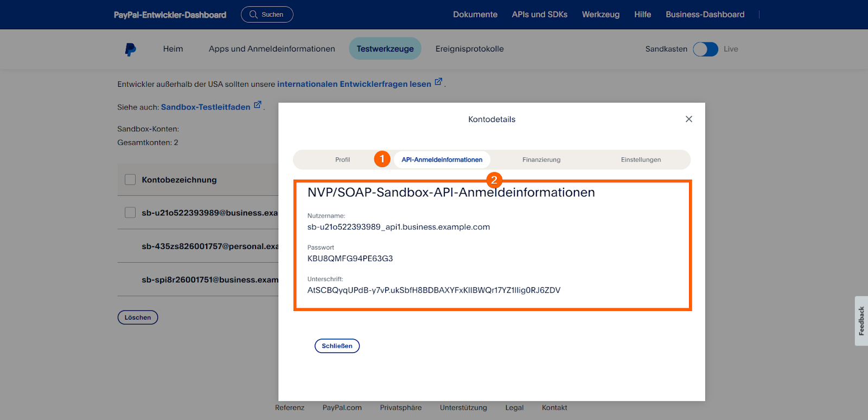Open the Feedback side tab
Screen dimensions: 868x420
coord(861,321)
